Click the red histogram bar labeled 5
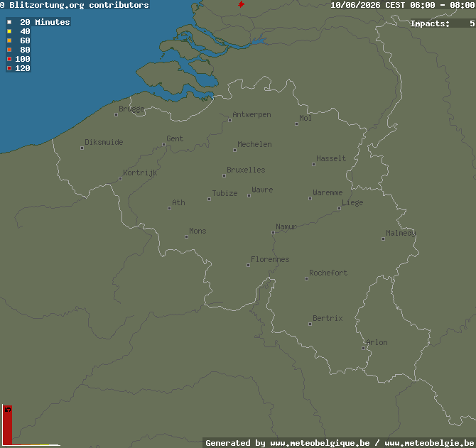This screenshot has height=448, width=476. [7, 425]
